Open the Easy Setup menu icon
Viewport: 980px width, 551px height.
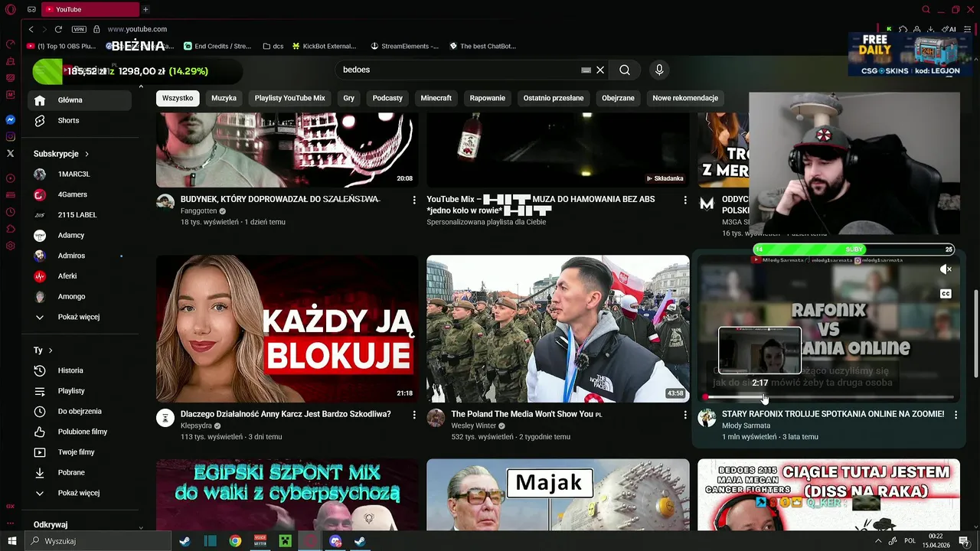966,29
